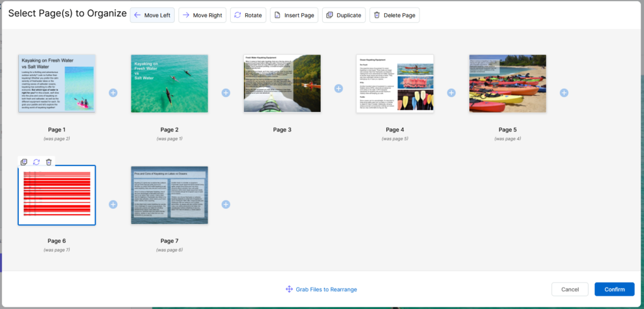Click the Insert Page button
The height and width of the screenshot is (309, 644).
tap(294, 15)
